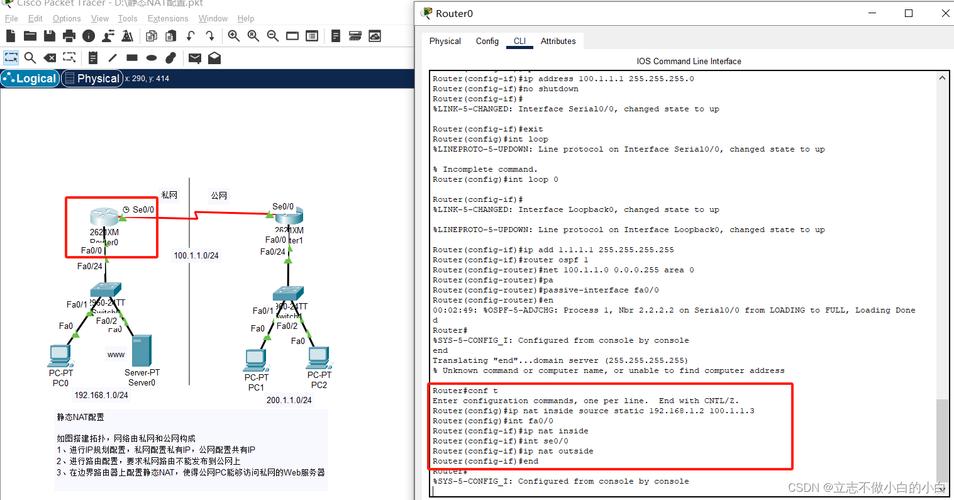The image size is (954, 500).
Task: Open the Window menu
Action: coord(213,18)
